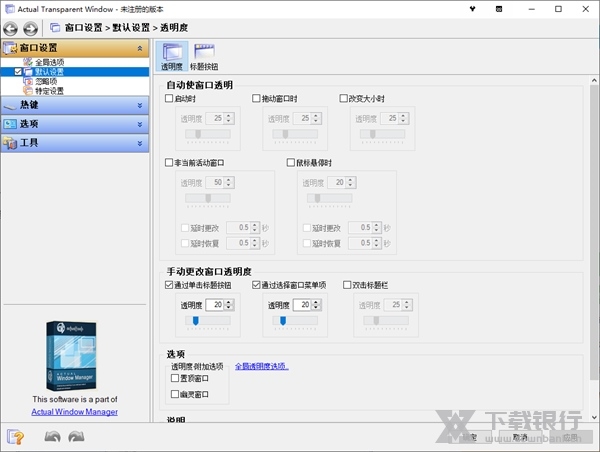This screenshot has height=452, width=600.
Task: Select the 透明度 tab icon
Action: coord(172,56)
